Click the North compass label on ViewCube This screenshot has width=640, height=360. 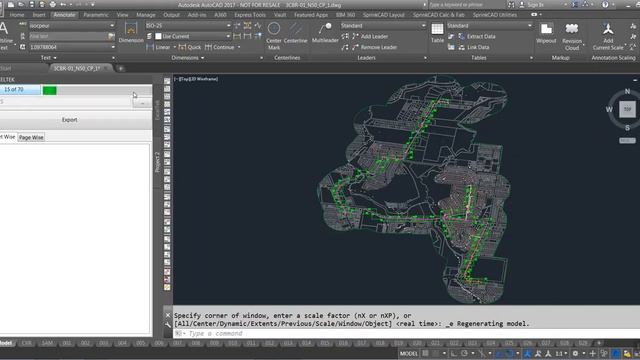click(627, 91)
